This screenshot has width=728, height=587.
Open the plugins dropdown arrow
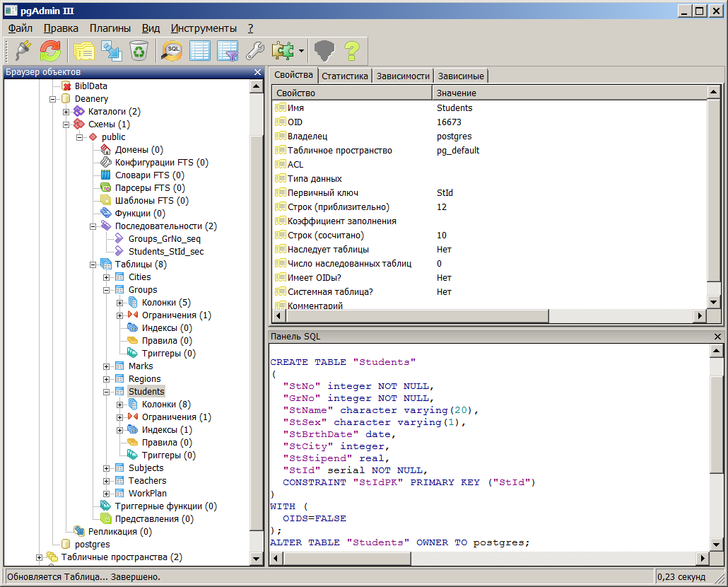(x=301, y=51)
